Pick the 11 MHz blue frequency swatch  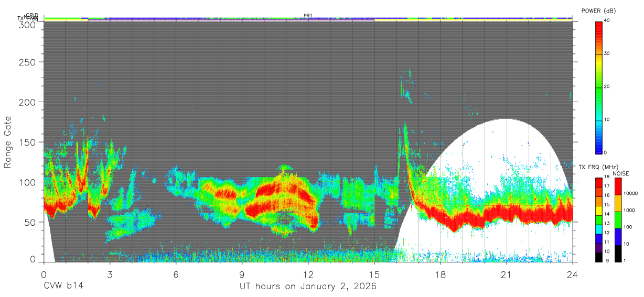[x=599, y=239]
